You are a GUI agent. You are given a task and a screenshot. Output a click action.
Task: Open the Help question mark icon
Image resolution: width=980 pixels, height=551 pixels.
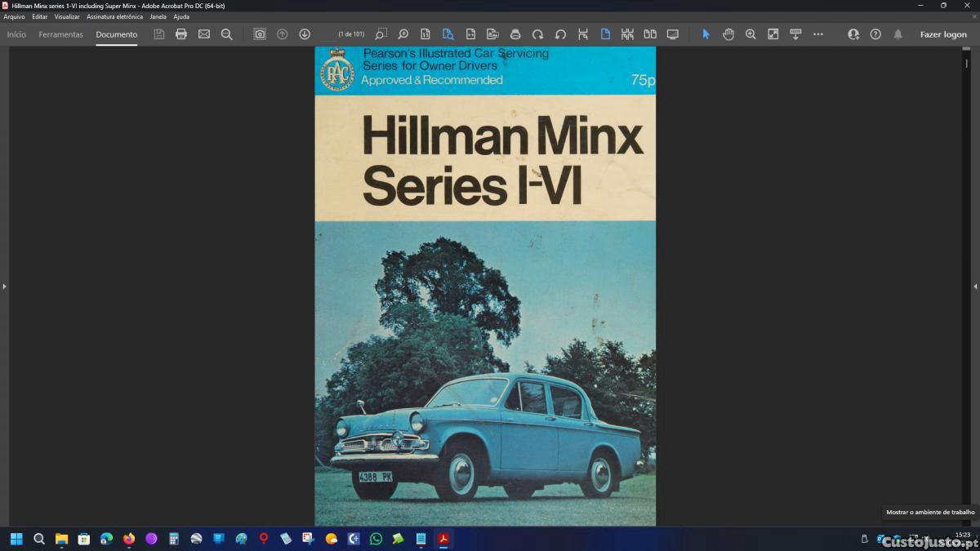pos(875,34)
